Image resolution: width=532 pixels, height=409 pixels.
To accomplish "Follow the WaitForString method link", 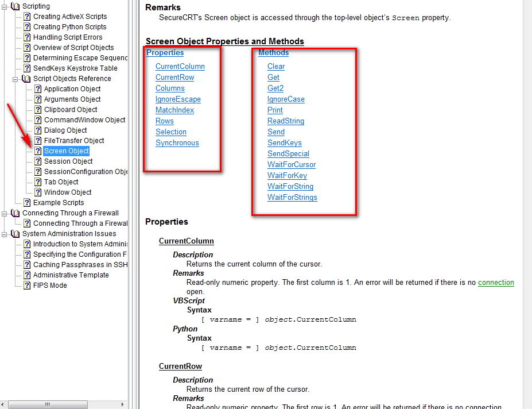I will tap(290, 186).
